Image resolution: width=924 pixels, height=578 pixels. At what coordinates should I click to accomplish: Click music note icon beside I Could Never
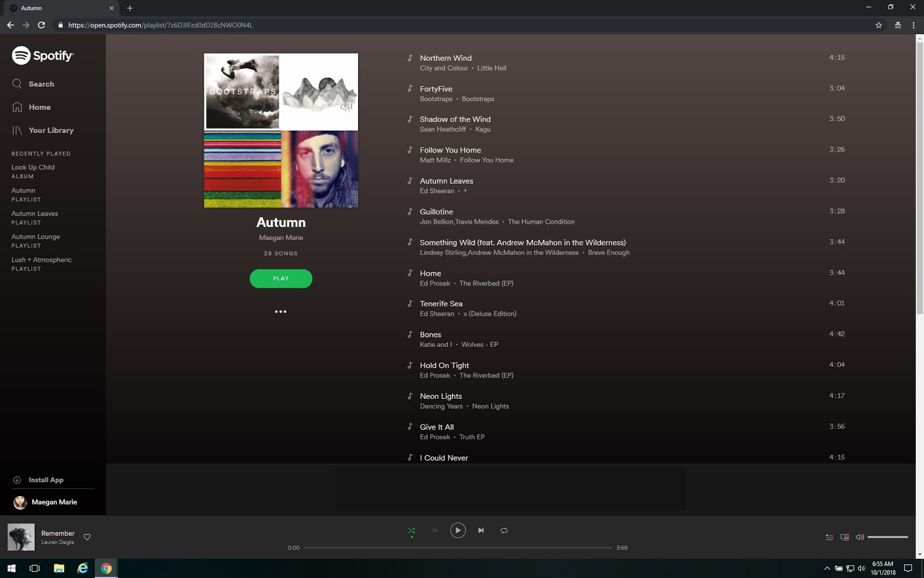[x=410, y=457]
